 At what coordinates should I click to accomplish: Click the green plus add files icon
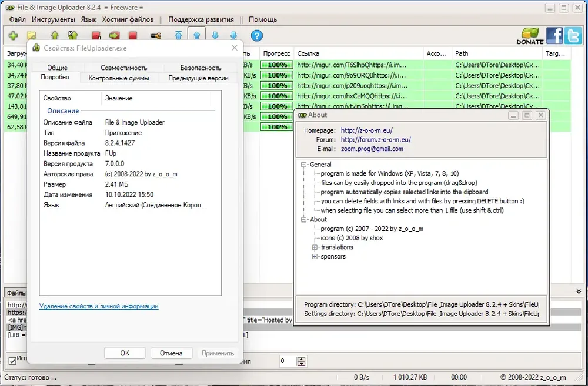[13, 36]
